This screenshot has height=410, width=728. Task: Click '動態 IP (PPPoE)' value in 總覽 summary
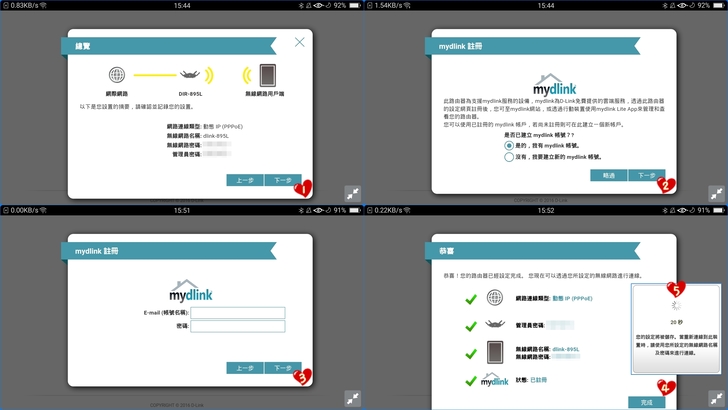pyautogui.click(x=223, y=126)
